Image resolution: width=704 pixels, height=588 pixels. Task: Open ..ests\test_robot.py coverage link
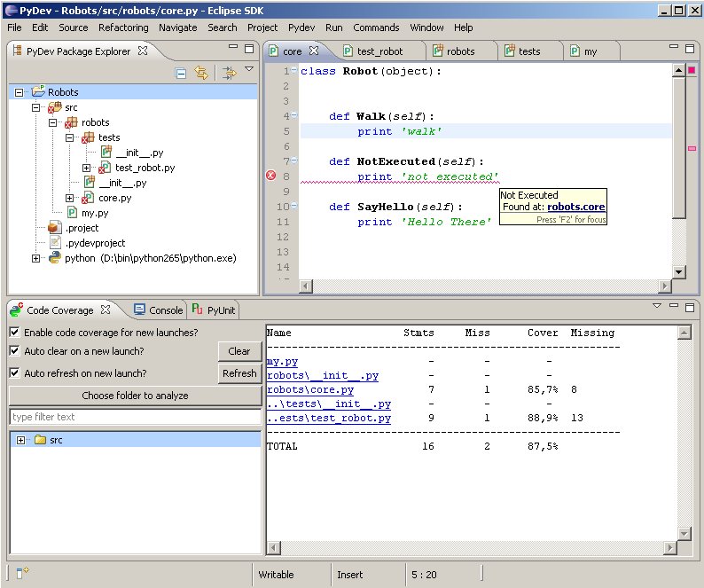(x=329, y=418)
